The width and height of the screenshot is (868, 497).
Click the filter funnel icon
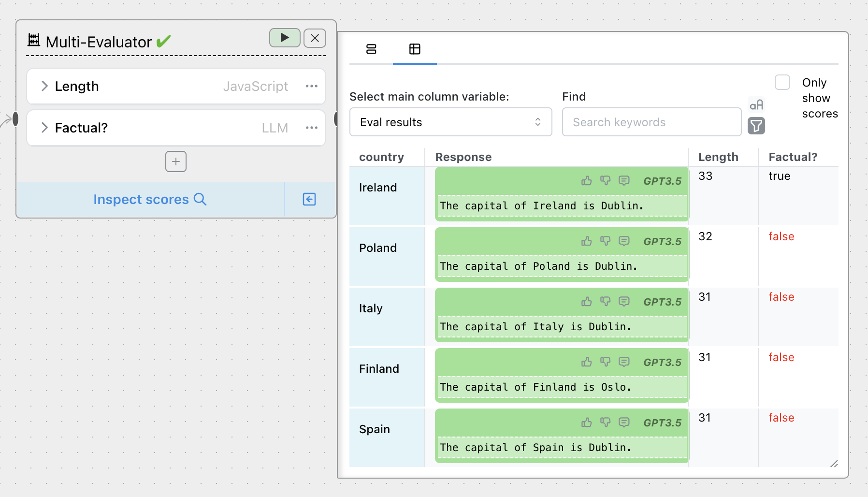coord(756,126)
